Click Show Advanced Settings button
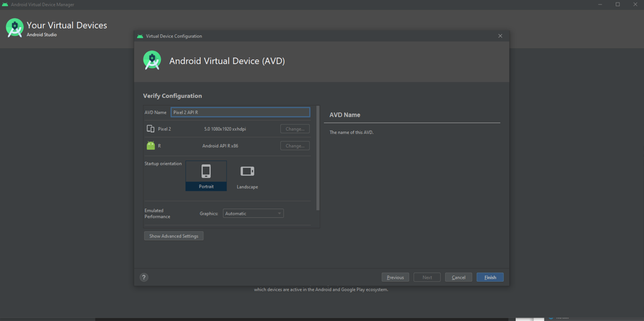The height and width of the screenshot is (321, 644). (174, 236)
